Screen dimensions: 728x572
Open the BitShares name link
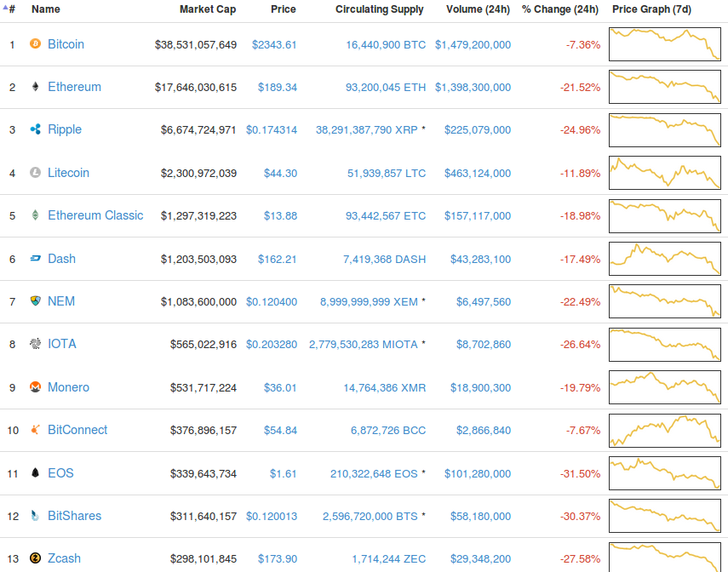tap(74, 516)
